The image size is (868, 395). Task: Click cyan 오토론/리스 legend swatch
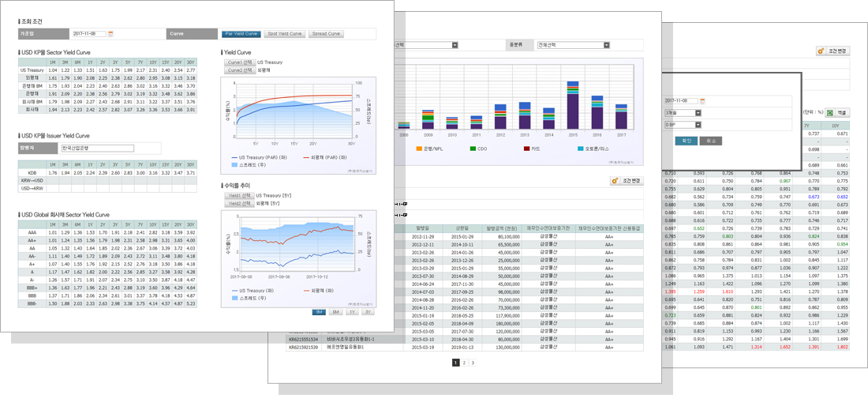point(580,149)
